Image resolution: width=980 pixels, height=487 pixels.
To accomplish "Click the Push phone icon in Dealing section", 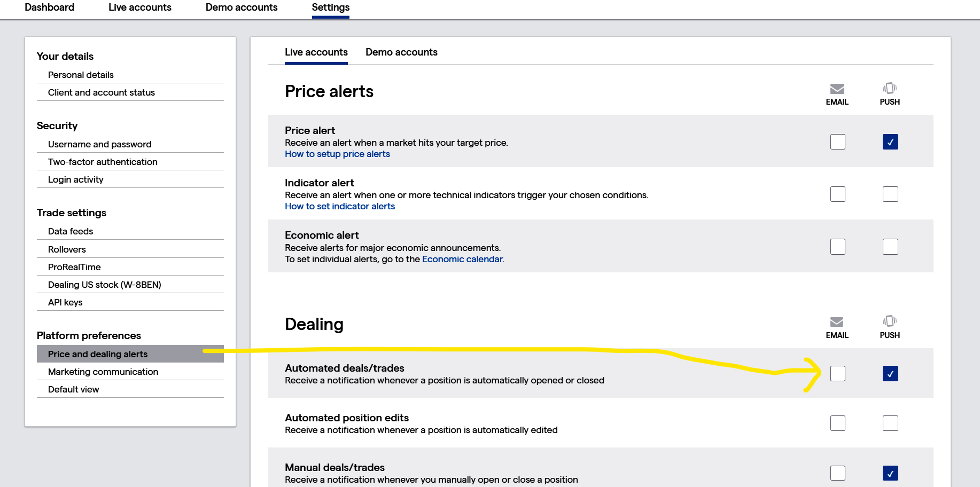I will [x=890, y=321].
